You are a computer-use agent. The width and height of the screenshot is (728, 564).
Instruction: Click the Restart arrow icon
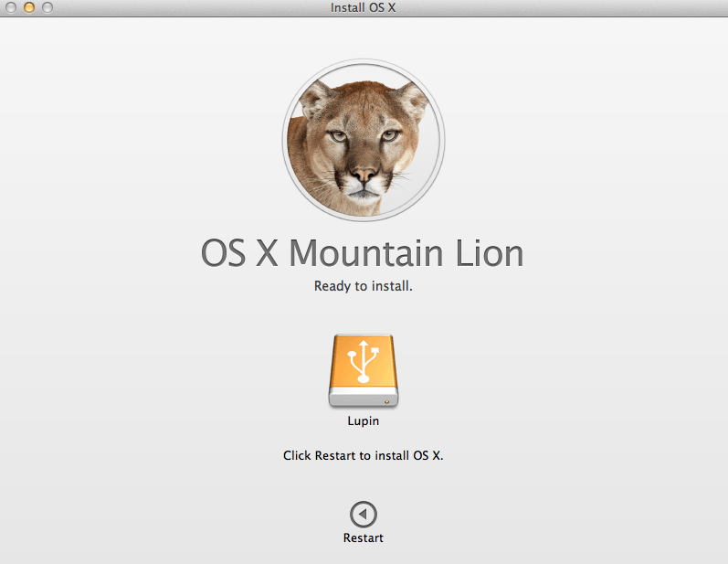coord(363,515)
